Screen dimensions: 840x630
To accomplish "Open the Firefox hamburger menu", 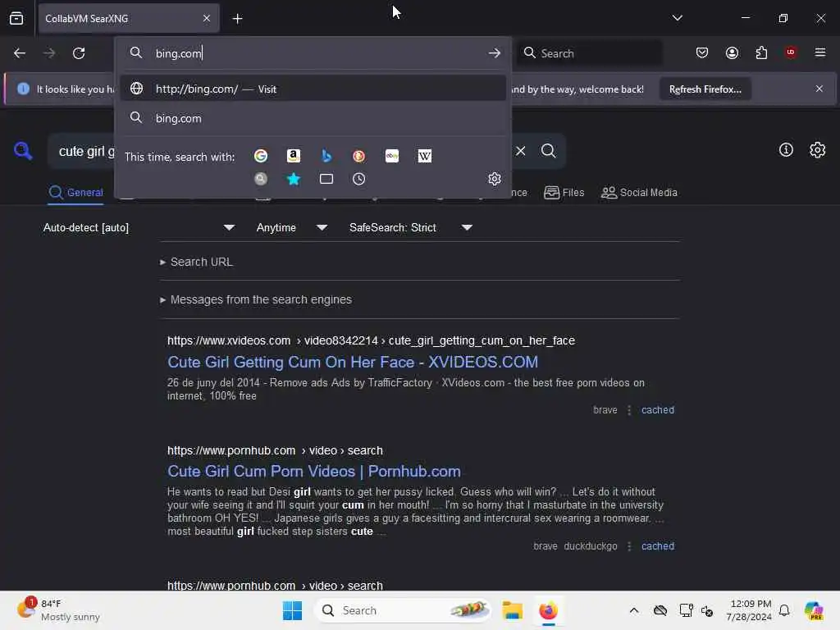I will point(820,52).
